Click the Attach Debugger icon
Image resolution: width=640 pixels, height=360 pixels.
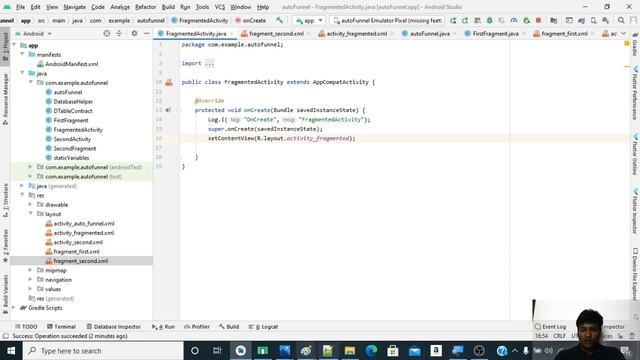526,20
